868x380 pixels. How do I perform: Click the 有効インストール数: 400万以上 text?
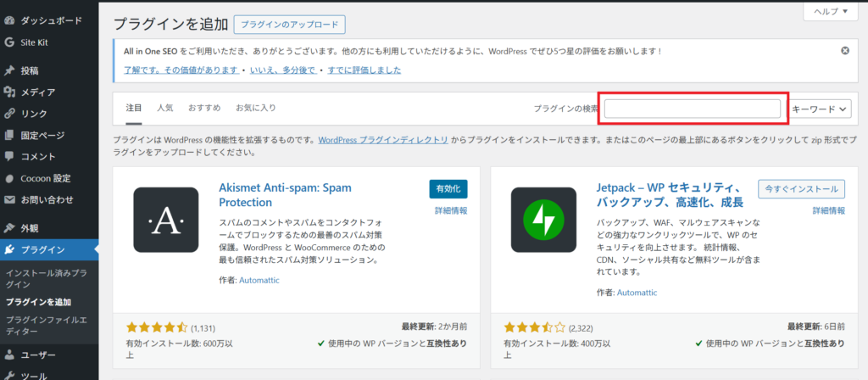[x=558, y=349]
